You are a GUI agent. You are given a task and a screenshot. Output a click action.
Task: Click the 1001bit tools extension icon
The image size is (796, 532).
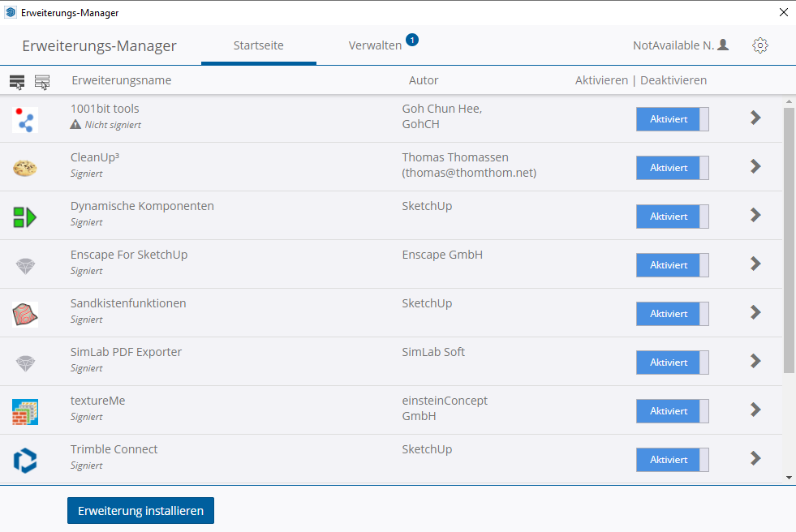(x=25, y=119)
